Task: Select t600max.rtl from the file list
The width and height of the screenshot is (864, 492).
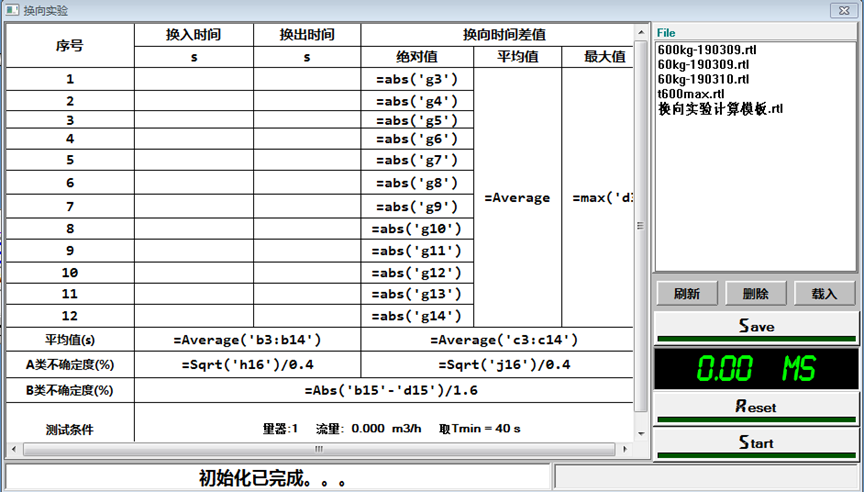Action: [x=691, y=93]
